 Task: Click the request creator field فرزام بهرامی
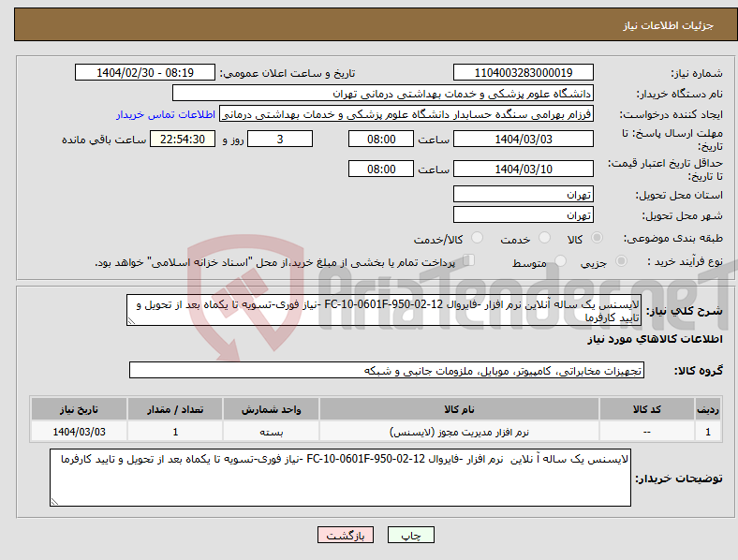pos(406,114)
